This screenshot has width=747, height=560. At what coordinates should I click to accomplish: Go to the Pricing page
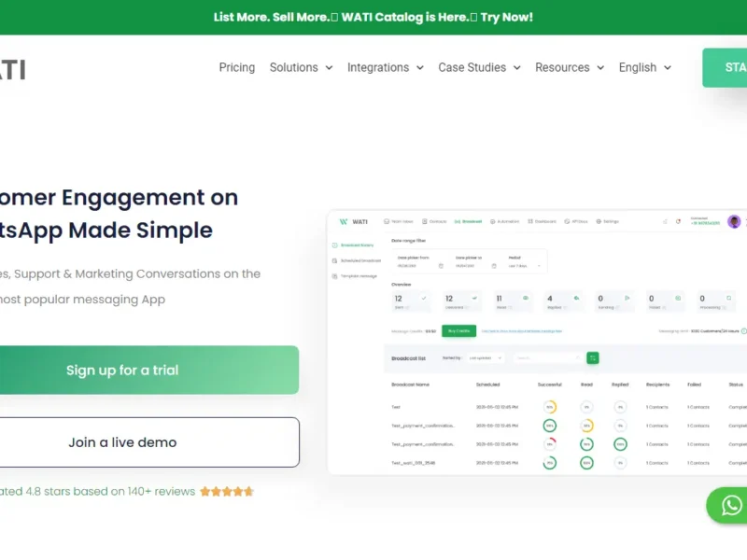[x=236, y=67]
